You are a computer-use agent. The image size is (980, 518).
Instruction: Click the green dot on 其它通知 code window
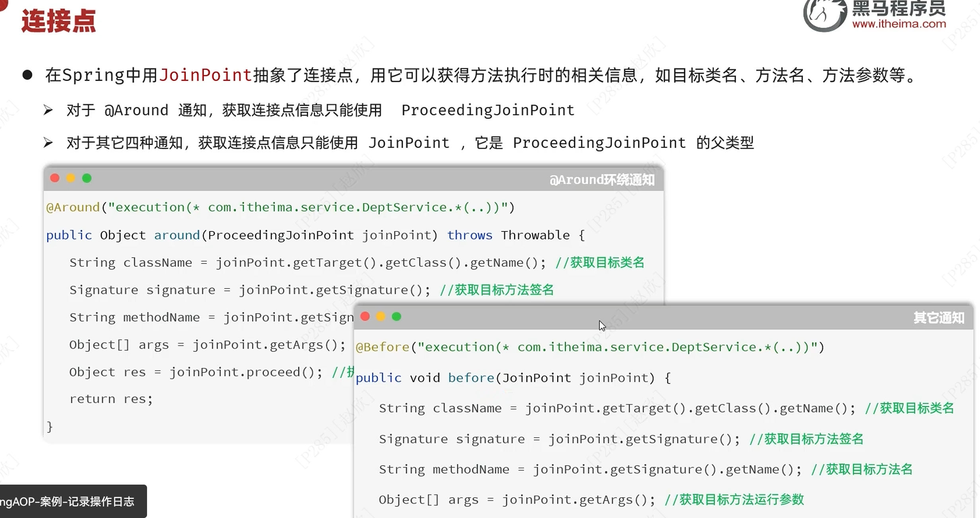(x=396, y=316)
